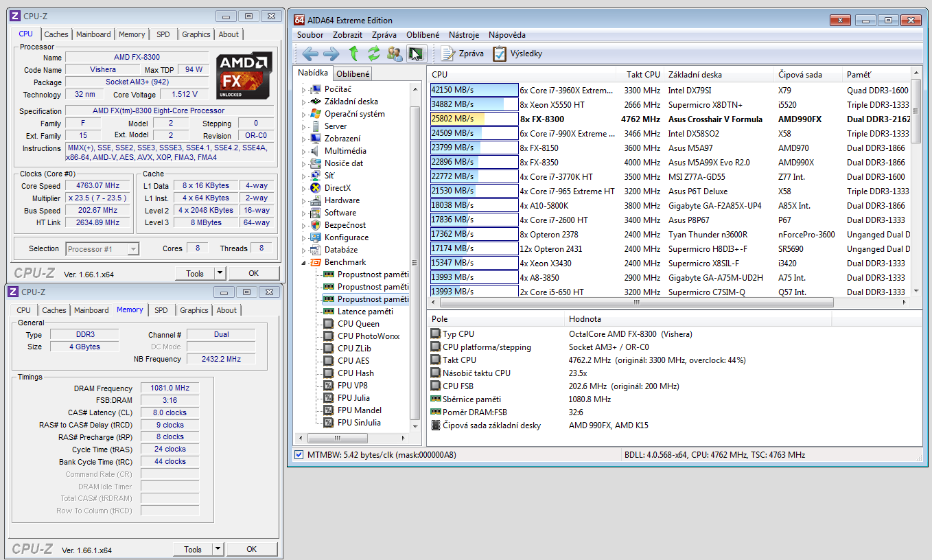Select Nosiče dat in the tree

click(x=344, y=163)
